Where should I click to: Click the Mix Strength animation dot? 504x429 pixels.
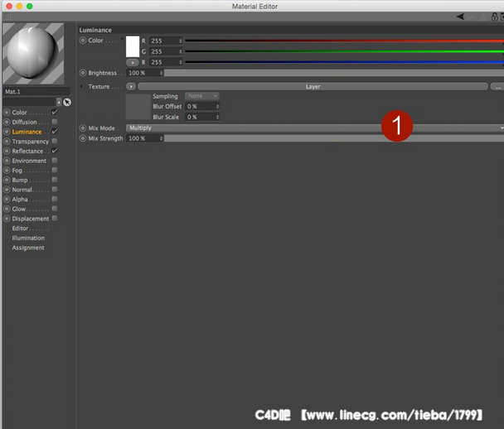click(83, 138)
